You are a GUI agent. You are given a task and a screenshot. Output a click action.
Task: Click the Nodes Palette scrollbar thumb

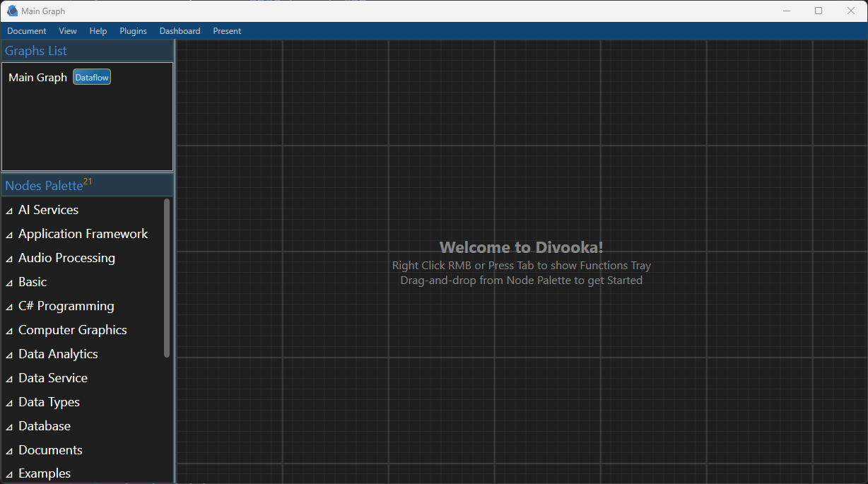[167, 278]
